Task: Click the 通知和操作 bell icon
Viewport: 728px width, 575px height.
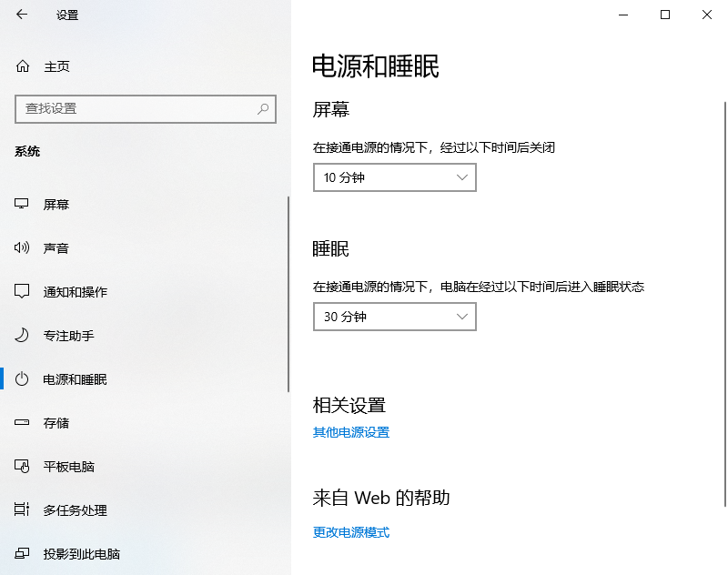Action: tap(21, 291)
